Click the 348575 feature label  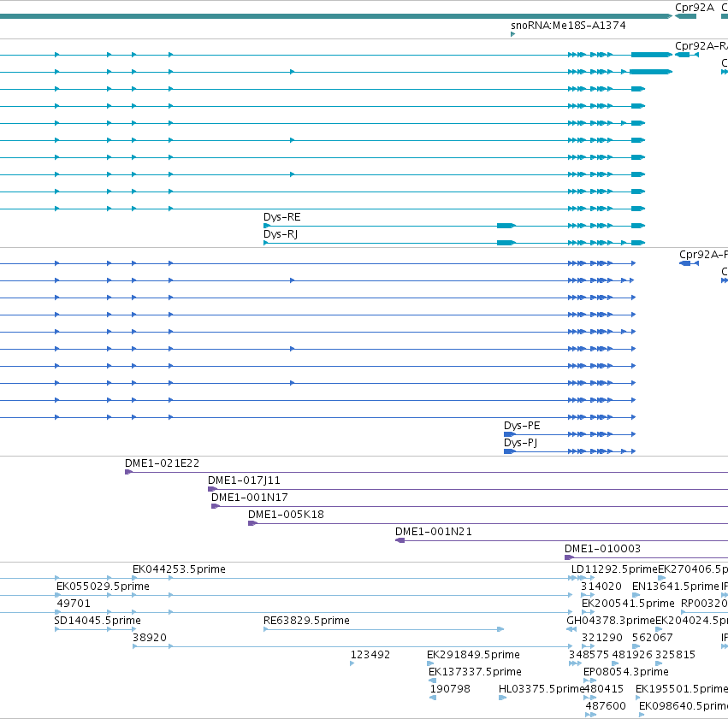[589, 655]
